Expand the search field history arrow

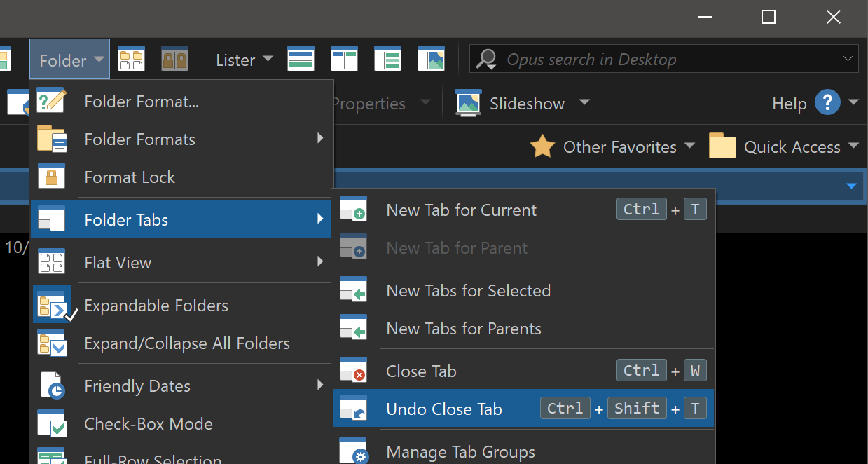[x=848, y=60]
